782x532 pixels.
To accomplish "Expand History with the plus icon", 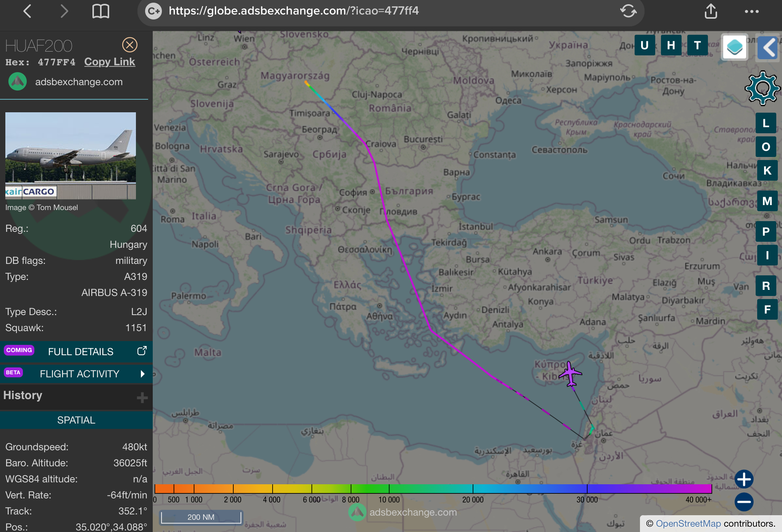I will 142,398.
